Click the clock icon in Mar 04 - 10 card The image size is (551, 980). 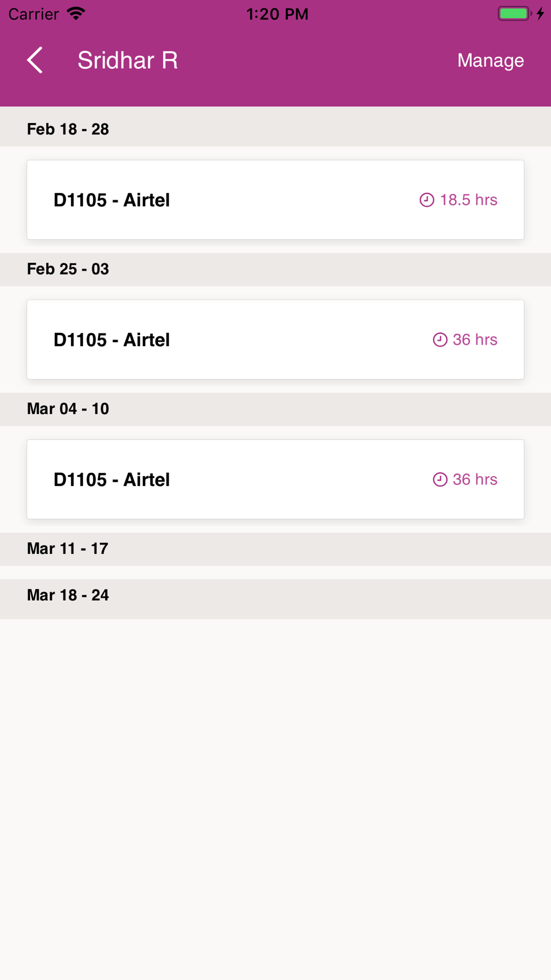pos(440,480)
